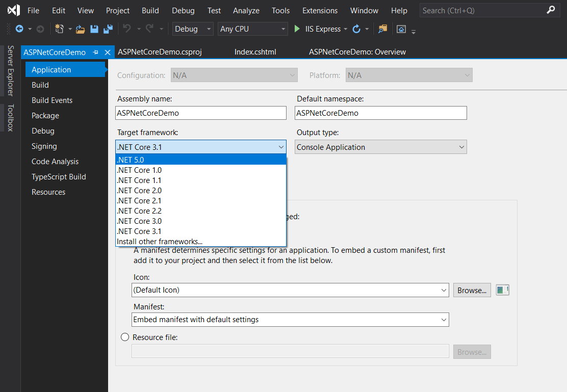
Task: Click the Open File folder icon
Action: point(80,29)
